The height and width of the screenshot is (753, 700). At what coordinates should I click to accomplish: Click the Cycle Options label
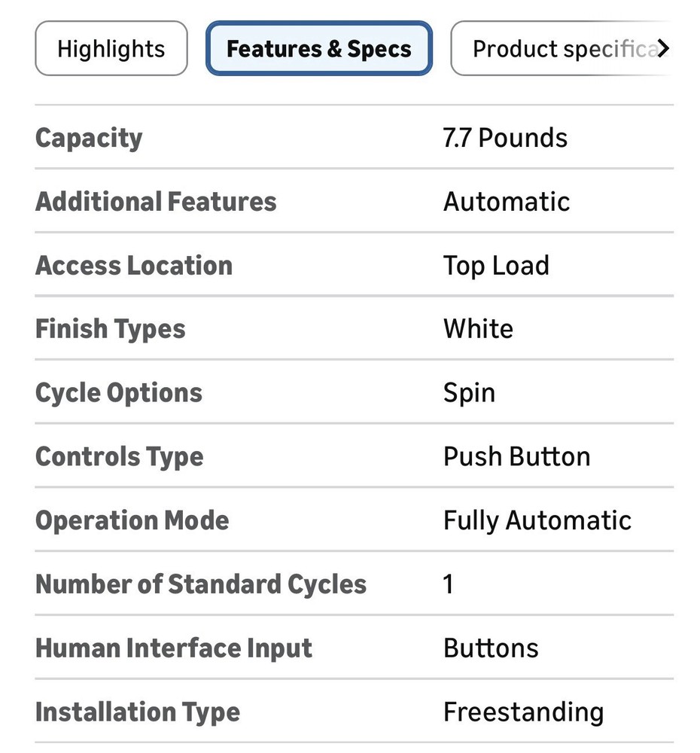(119, 393)
